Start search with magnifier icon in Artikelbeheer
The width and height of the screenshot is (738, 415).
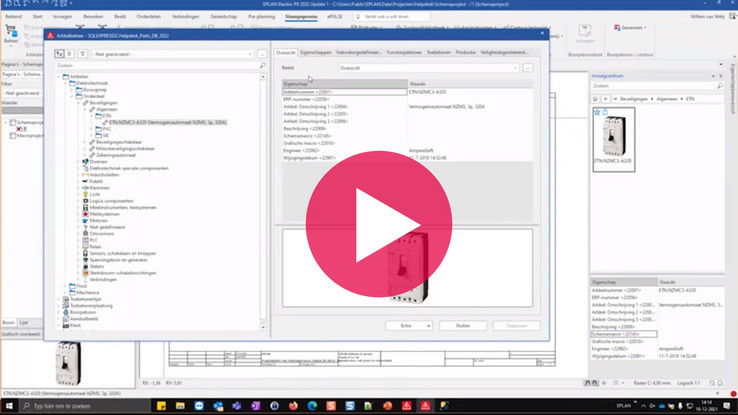click(263, 65)
